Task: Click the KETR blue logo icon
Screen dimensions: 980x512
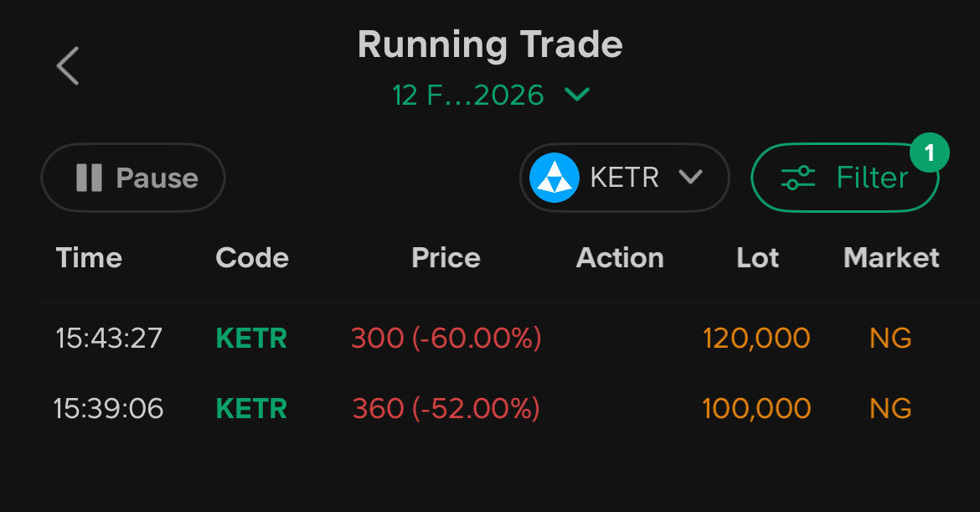Action: point(554,178)
